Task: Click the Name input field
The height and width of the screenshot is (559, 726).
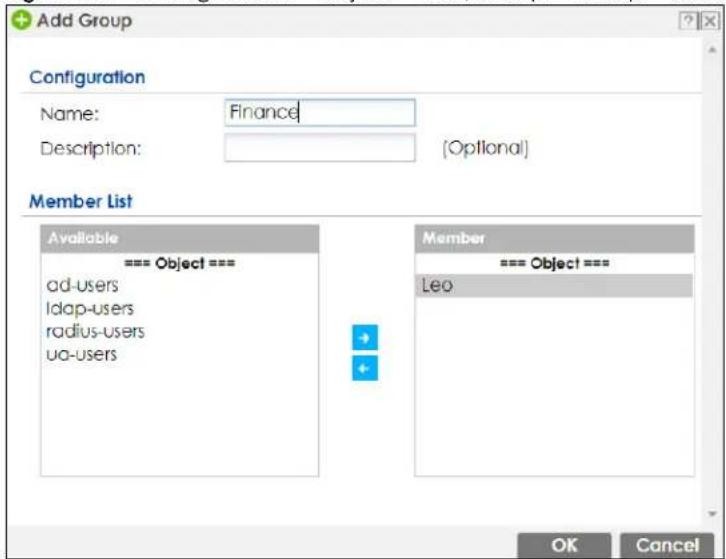Action: pos(320,112)
